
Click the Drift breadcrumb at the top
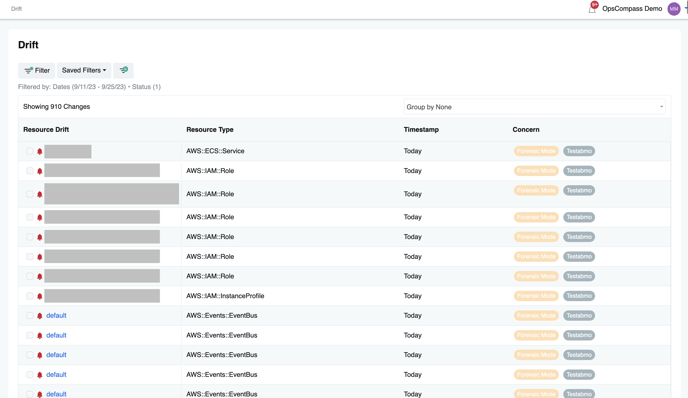click(x=17, y=9)
